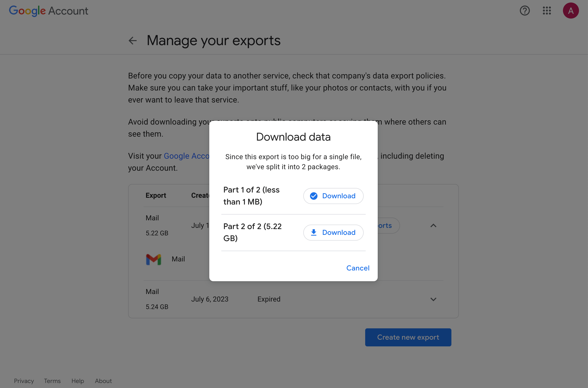Viewport: 588px width, 388px height.
Task: Click the Google Account logo
Action: tap(49, 11)
